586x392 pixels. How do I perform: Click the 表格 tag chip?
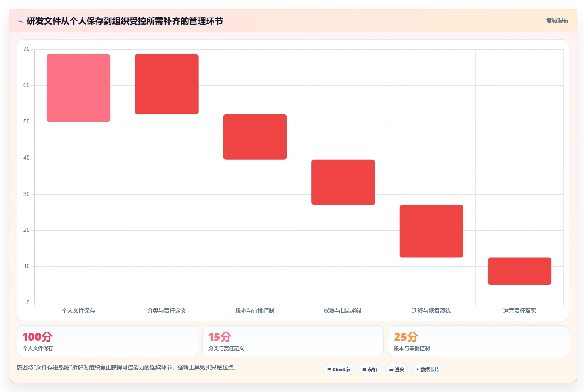[x=369, y=369]
